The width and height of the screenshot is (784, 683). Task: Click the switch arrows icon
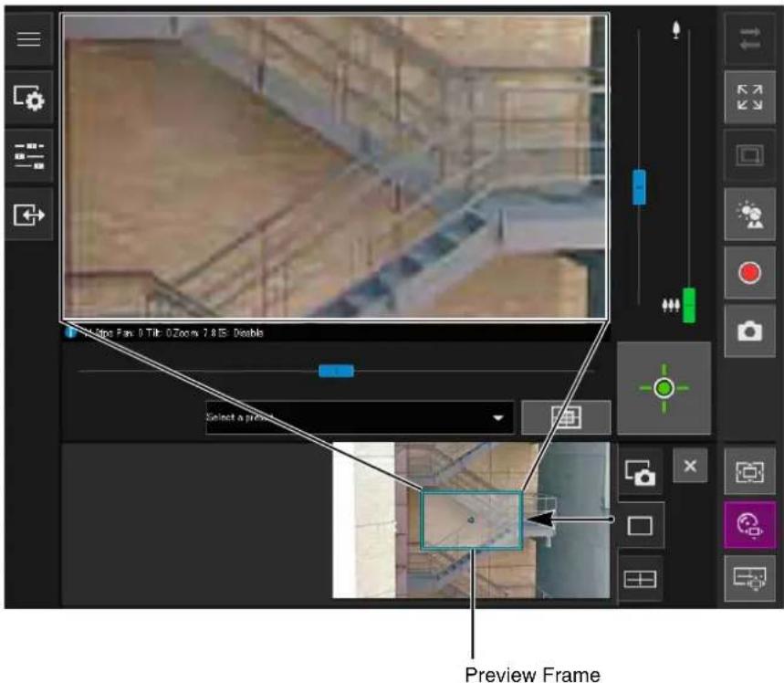(749, 39)
